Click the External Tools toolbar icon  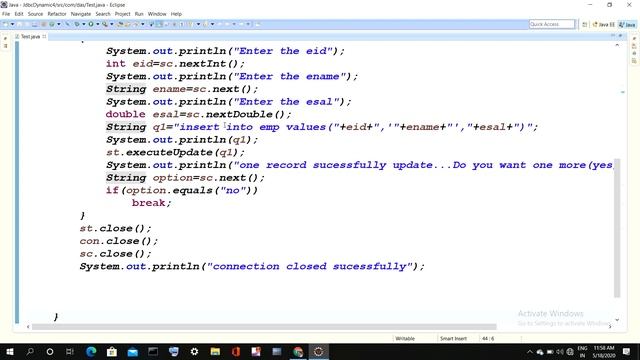105,24
